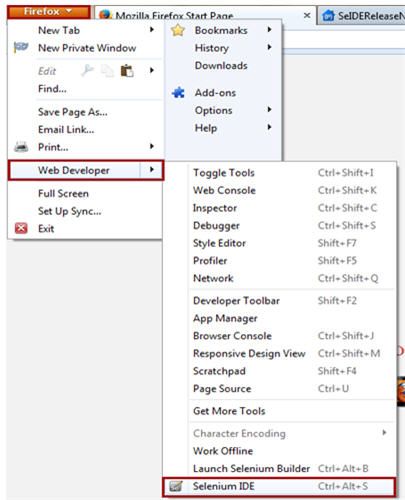Viewport: 405px width, 500px height.
Task: Show the Developer Toolbar
Action: (280, 301)
